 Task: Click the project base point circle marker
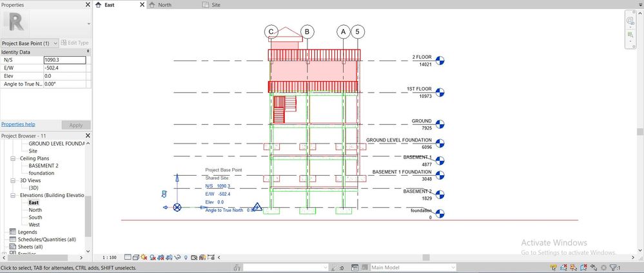tap(177, 207)
